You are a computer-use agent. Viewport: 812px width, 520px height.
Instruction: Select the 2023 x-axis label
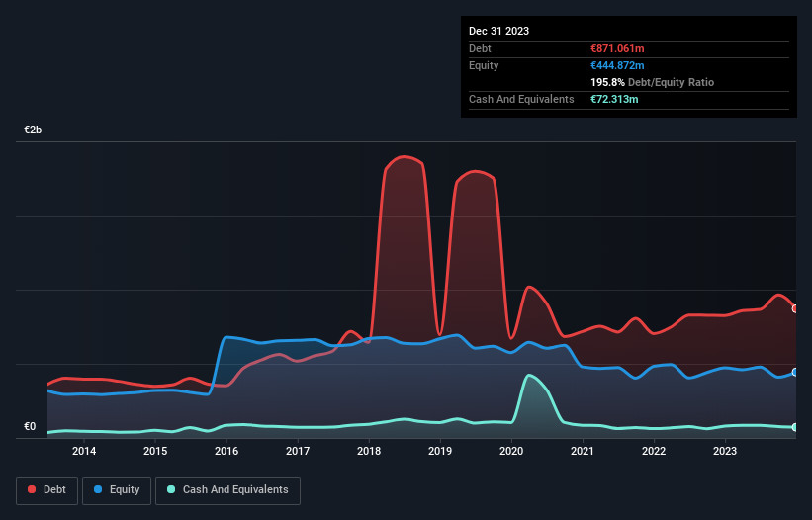point(725,451)
